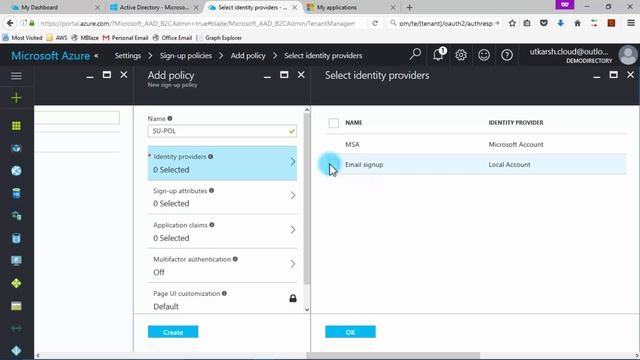The width and height of the screenshot is (640, 360).
Task: Open MBlaze bookmark
Action: (85, 38)
